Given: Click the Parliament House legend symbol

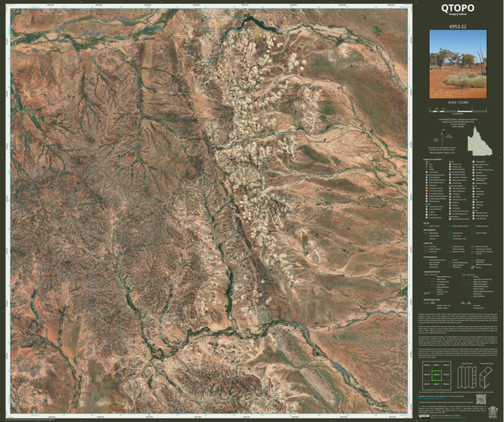Looking at the screenshot, I should pos(450,175).
